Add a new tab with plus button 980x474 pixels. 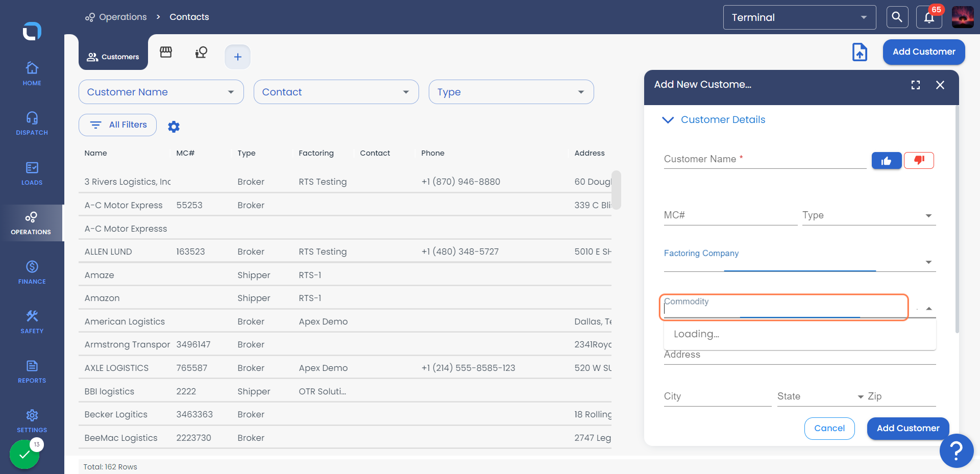pos(237,57)
